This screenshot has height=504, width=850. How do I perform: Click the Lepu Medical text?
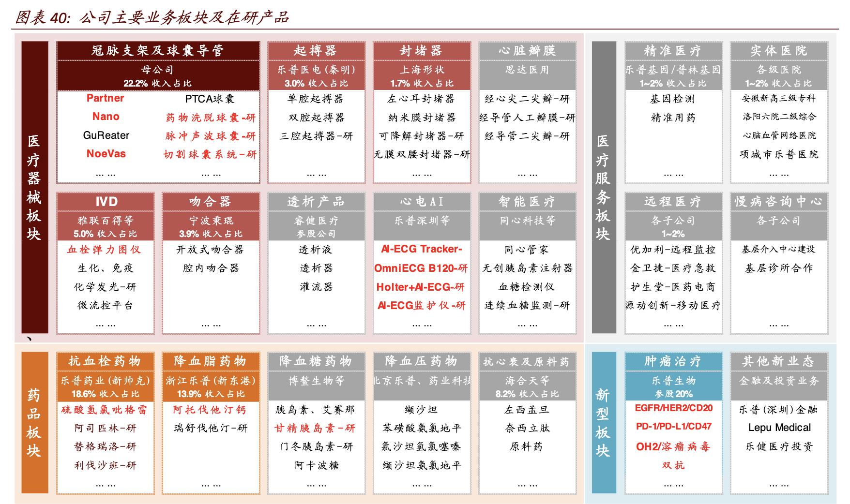779,428
